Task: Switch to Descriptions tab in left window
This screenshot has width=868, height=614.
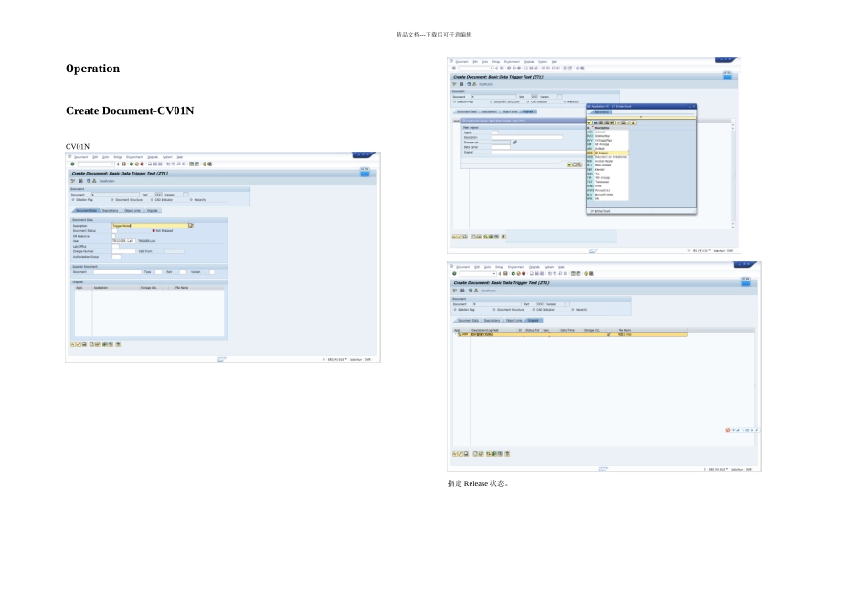Action: (111, 210)
